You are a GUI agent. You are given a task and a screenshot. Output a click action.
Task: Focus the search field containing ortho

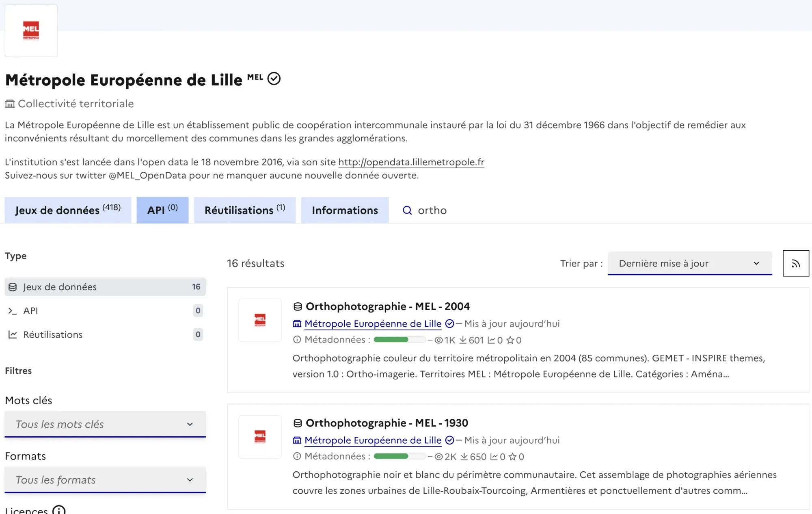click(x=432, y=210)
